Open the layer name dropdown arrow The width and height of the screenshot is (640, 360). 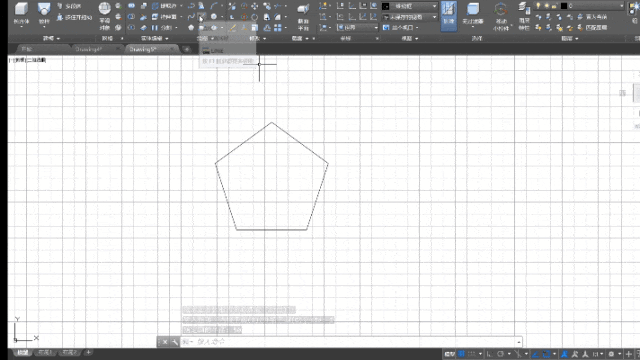622,6
